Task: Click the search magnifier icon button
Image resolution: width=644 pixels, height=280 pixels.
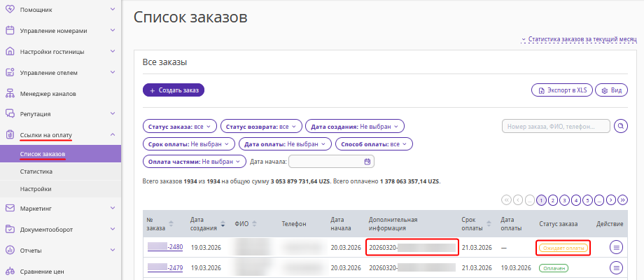Action: [620, 127]
